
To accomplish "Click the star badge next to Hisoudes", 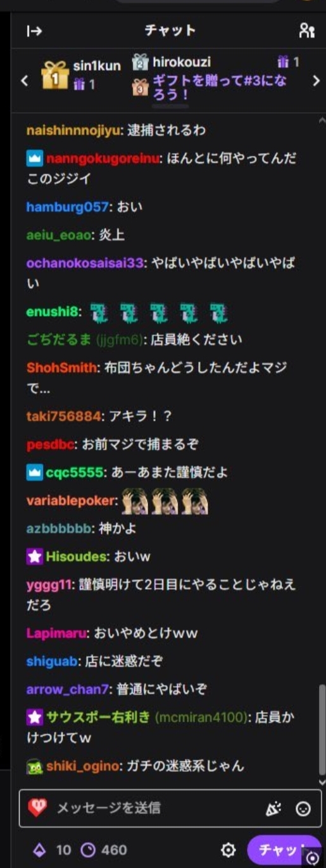I will [34, 557].
